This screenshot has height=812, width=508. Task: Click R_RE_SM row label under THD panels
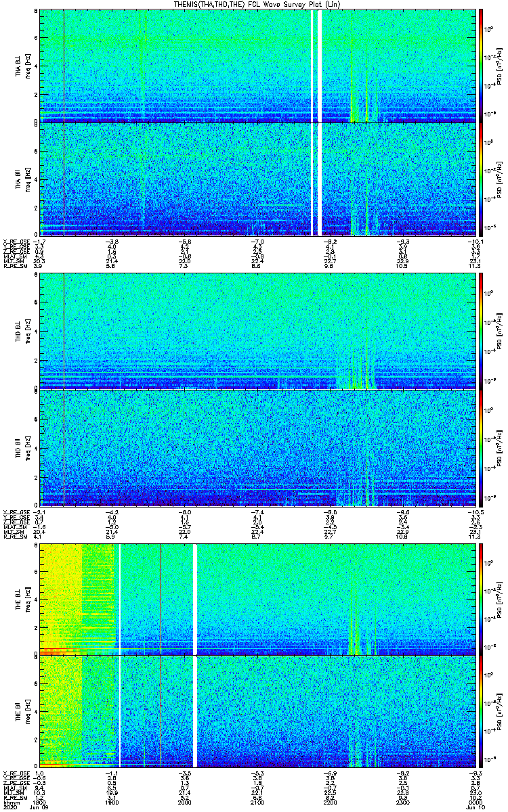click(x=15, y=535)
